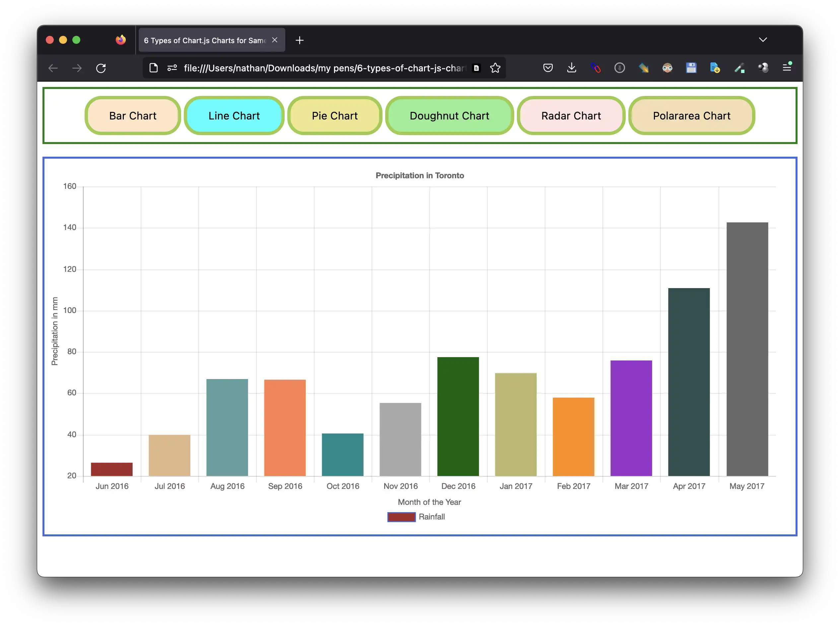840x626 pixels.
Task: Click the Firefox download arrow icon
Action: pos(571,68)
